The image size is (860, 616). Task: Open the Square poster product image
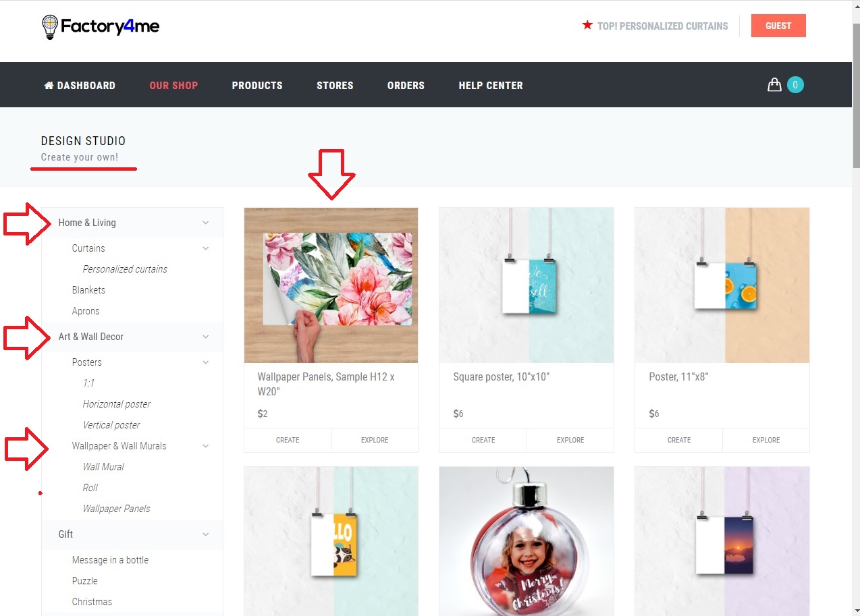(527, 285)
